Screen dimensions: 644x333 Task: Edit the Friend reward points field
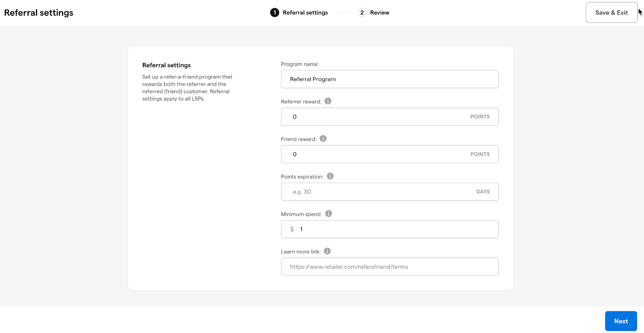coord(390,154)
